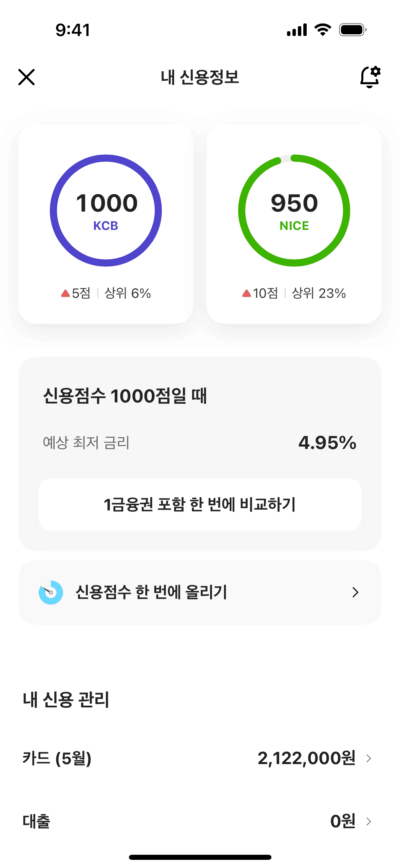Image resolution: width=400 pixels, height=868 pixels.
Task: Tap the blue credit score gauge icon
Action: pyautogui.click(x=51, y=592)
